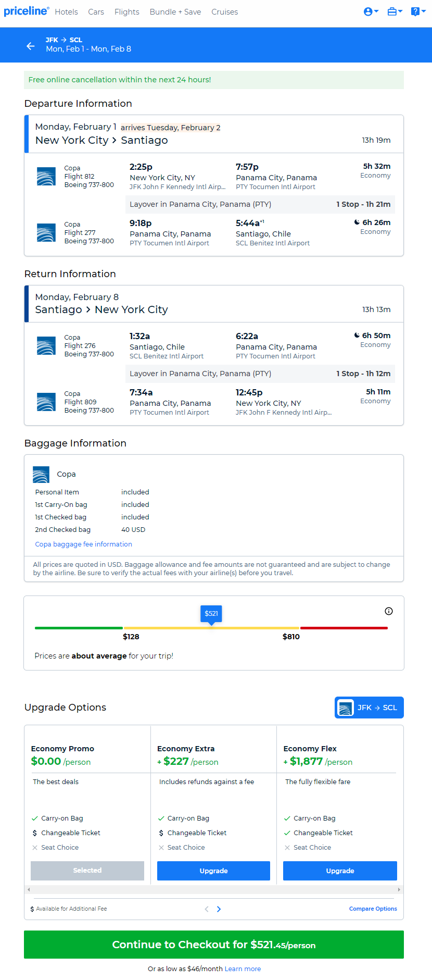
Task: Open the user account icon menu
Action: (371, 11)
